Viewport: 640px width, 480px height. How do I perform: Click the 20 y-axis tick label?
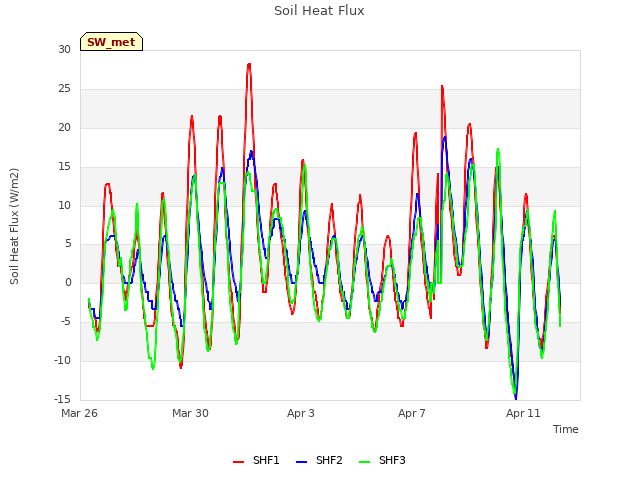[x=64, y=128]
